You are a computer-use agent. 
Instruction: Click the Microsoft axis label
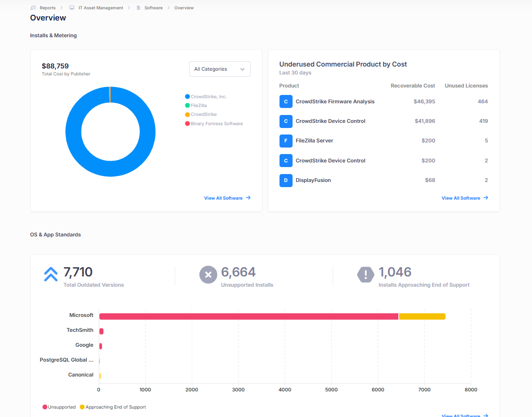click(x=81, y=315)
